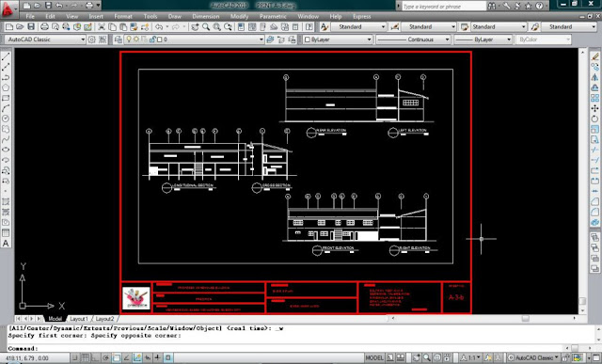Select the Mirror modify tool
The width and height of the screenshot is (602, 364).
pos(594,77)
